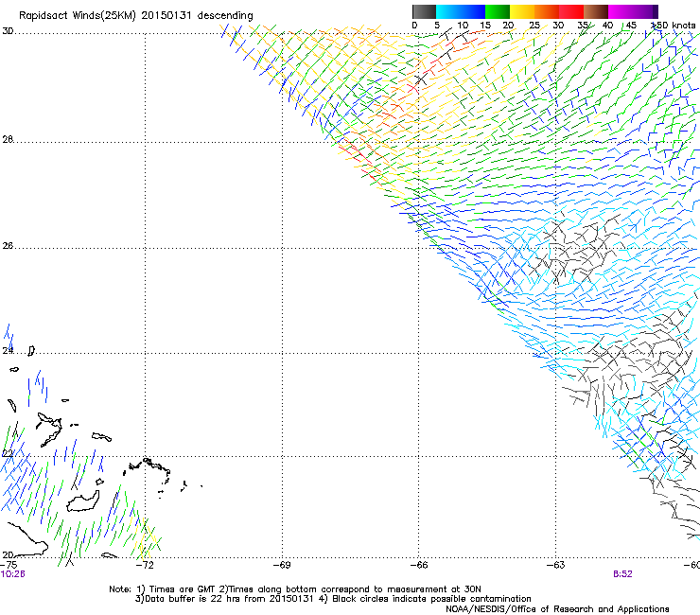Click the yellow 20-25 knots legend swatch
This screenshot has height=615, width=700.
pos(522,11)
